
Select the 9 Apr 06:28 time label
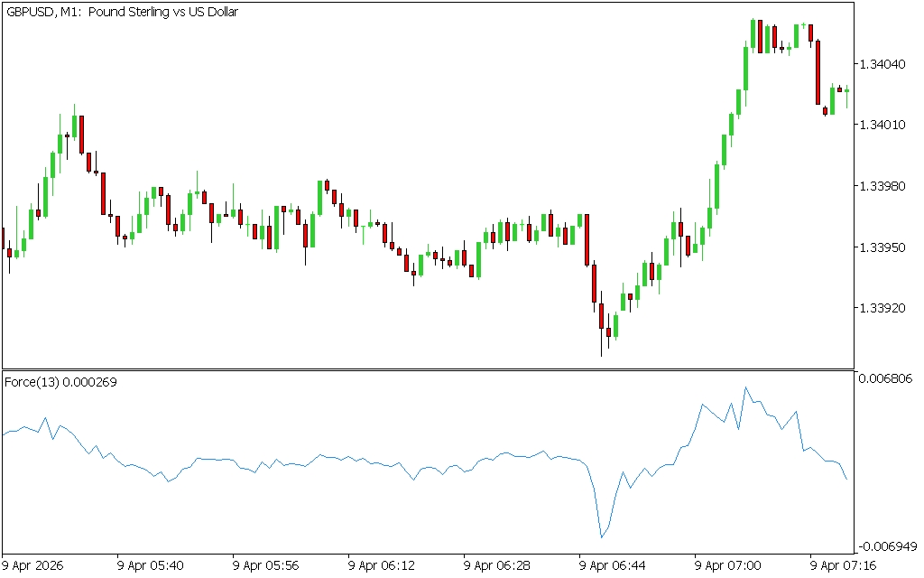498,565
